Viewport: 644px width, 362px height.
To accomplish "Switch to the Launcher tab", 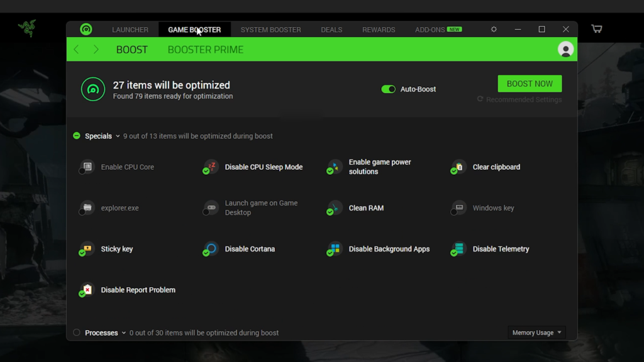I will (x=130, y=30).
